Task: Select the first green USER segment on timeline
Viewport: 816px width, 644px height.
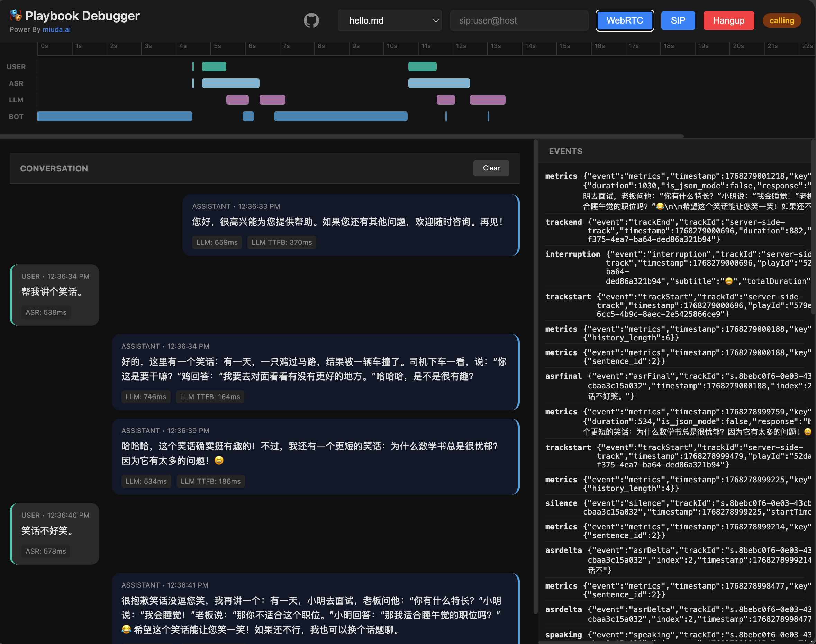Action: 214,66
